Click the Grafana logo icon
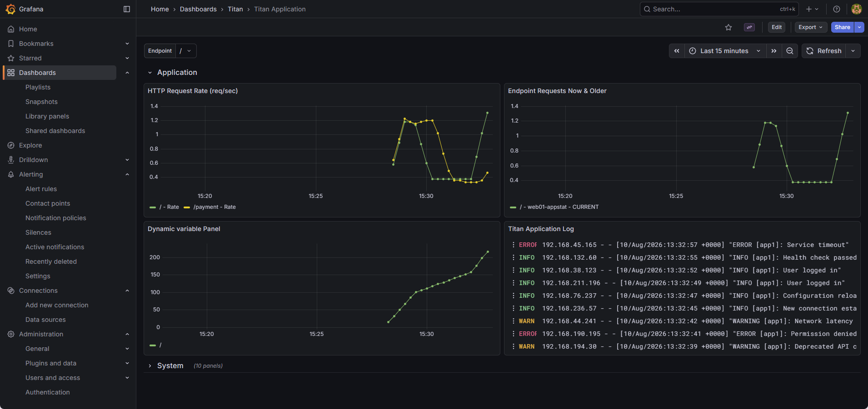 (10, 9)
